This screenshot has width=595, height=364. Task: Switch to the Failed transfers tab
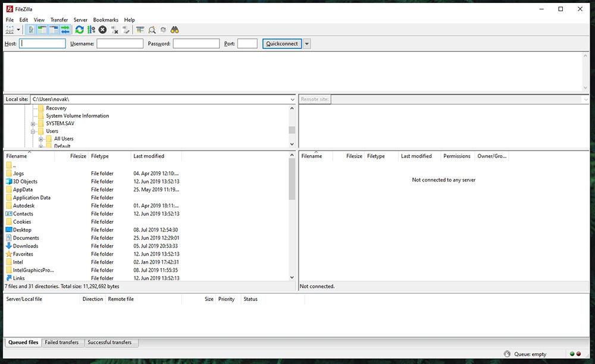coord(62,343)
